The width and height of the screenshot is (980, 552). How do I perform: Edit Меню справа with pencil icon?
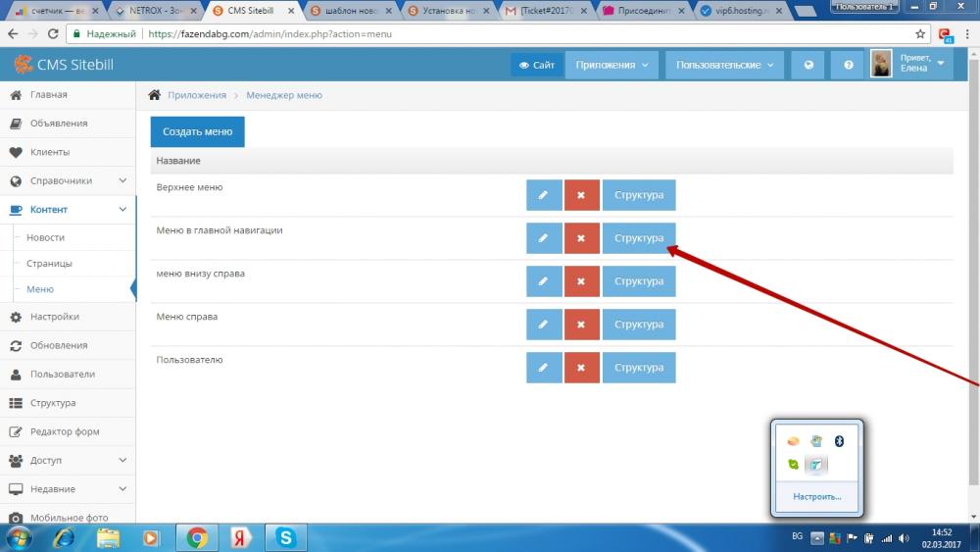click(544, 325)
